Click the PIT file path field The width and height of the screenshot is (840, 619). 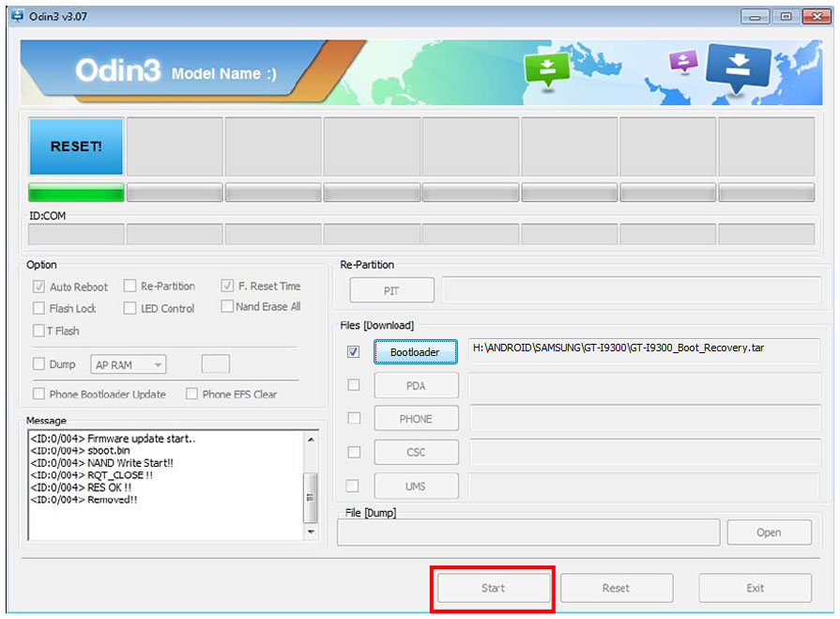click(631, 290)
